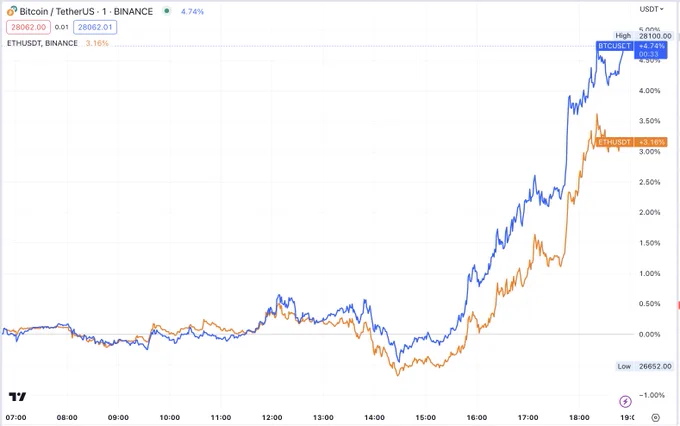Click the 0.00% level on price scale
The height and width of the screenshot is (426, 680).
pos(649,334)
